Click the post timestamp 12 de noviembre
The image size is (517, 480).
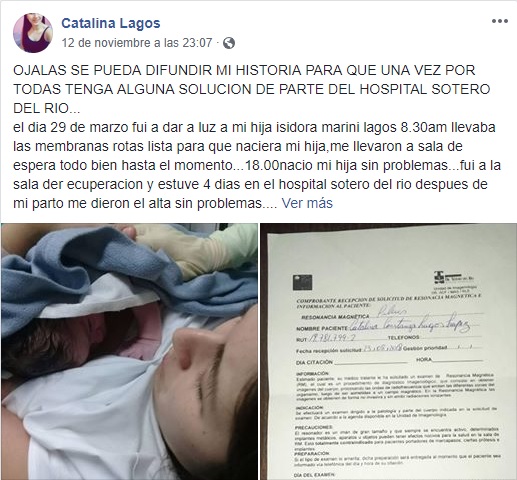click(137, 43)
